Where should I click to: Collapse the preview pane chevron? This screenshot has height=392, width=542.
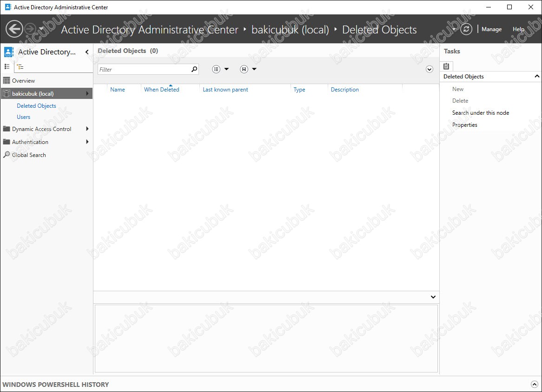[x=433, y=297]
